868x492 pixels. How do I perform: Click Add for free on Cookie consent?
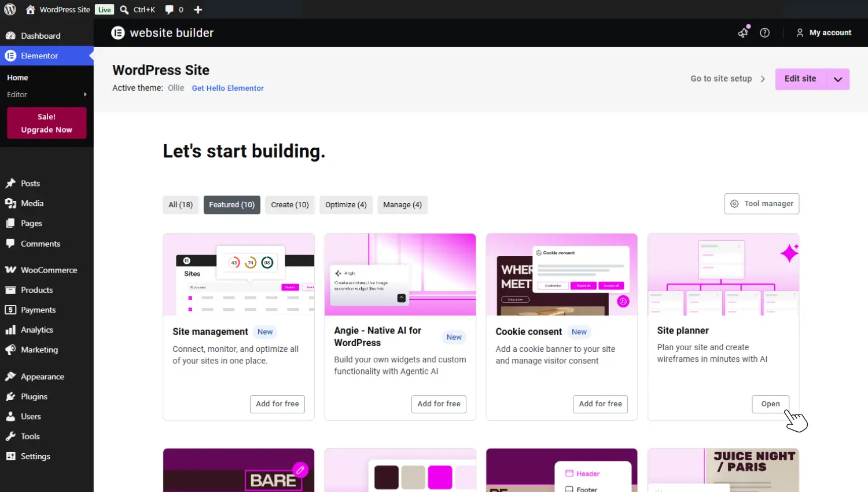[601, 404]
